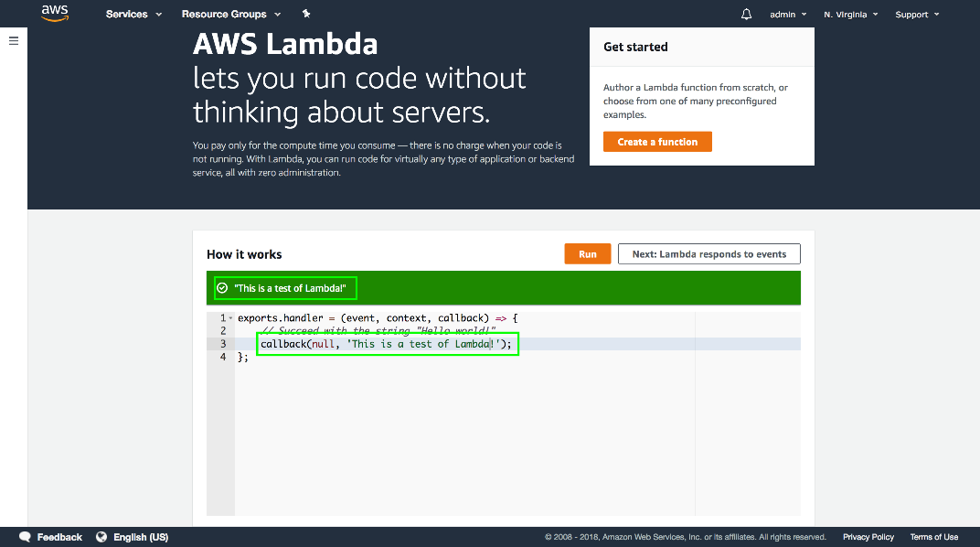Screen dimensions: 980x547
Task: Click the Feedback speech bubble icon
Action: [x=26, y=537]
